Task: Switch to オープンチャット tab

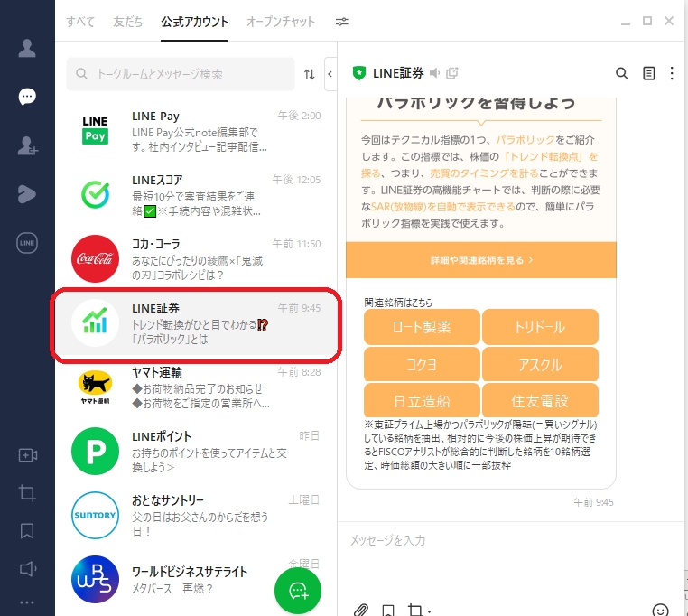Action: 281,22
